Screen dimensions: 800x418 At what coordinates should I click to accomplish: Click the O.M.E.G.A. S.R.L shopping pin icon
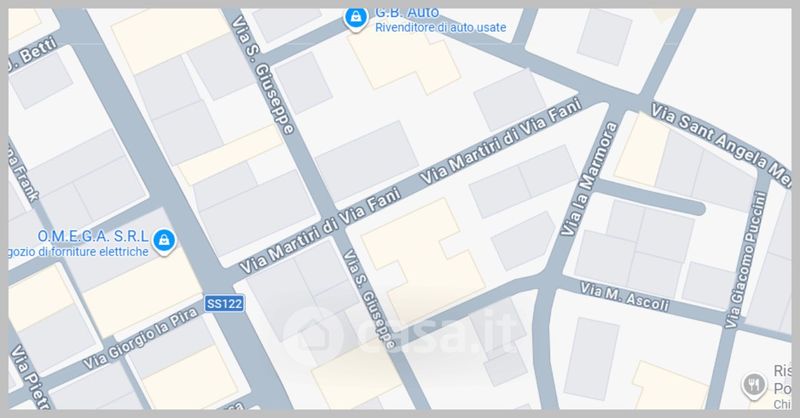pyautogui.click(x=164, y=241)
